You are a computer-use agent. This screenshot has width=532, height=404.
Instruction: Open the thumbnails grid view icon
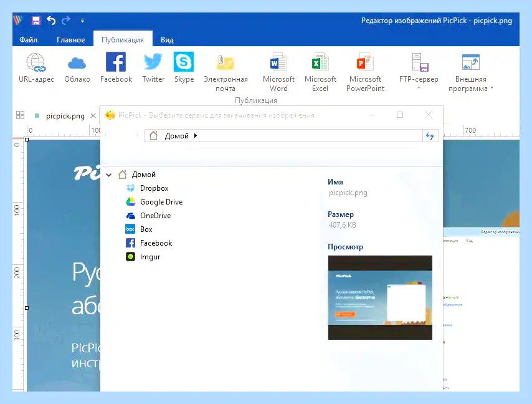point(21,115)
